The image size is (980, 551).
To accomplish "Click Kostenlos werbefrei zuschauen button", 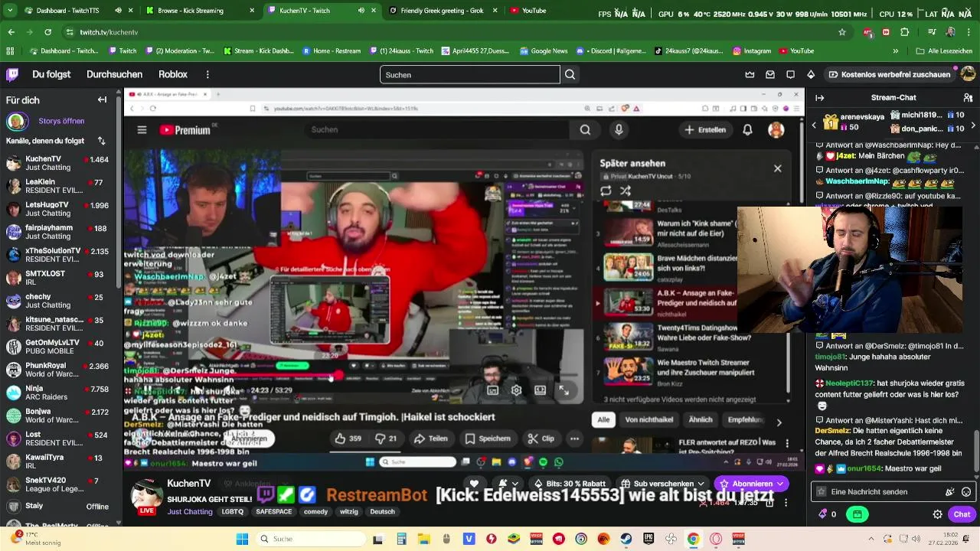I will click(888, 74).
